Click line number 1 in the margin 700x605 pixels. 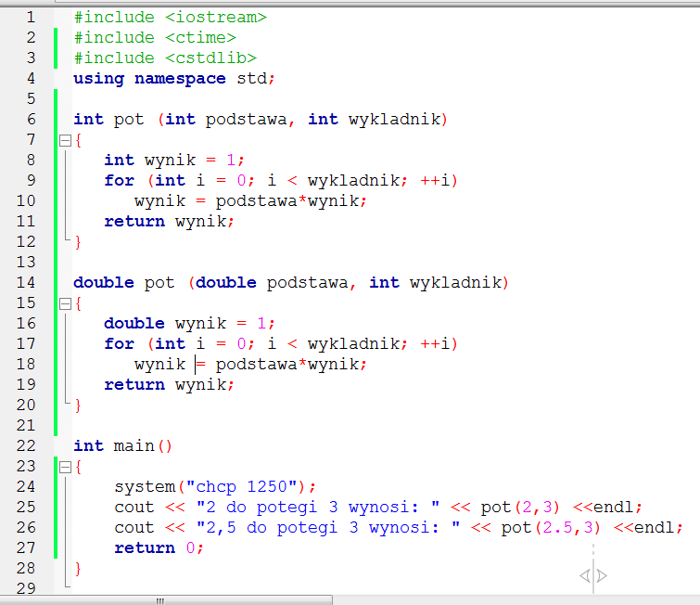[x=31, y=18]
